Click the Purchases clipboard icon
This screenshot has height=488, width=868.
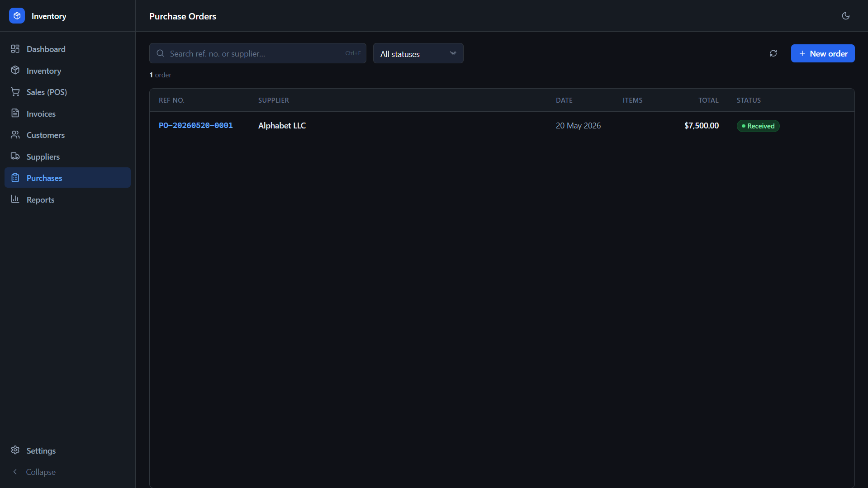pyautogui.click(x=15, y=178)
